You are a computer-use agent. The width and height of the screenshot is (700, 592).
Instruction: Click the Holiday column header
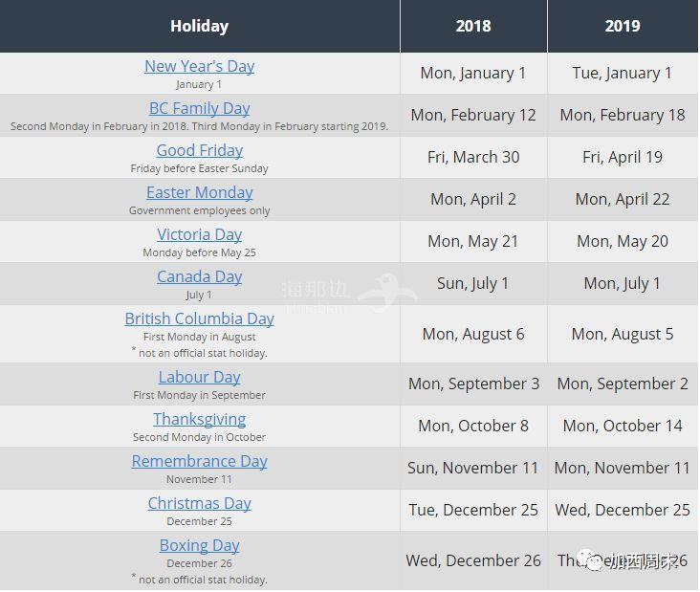point(200,26)
